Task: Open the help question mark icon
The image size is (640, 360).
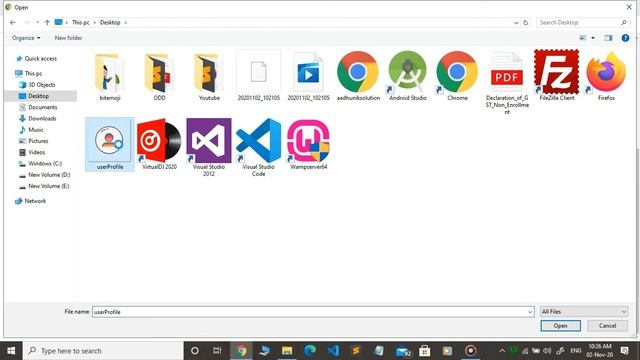Action: click(625, 38)
